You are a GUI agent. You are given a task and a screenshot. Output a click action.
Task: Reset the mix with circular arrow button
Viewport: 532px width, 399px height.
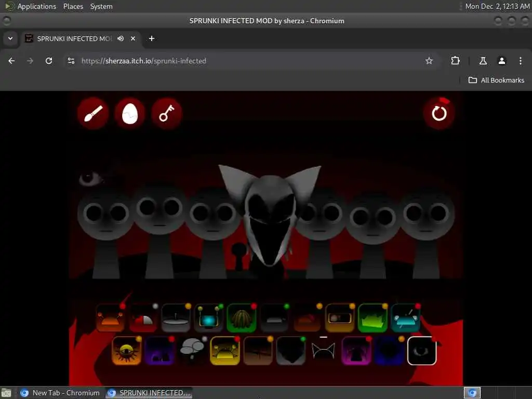coord(438,113)
